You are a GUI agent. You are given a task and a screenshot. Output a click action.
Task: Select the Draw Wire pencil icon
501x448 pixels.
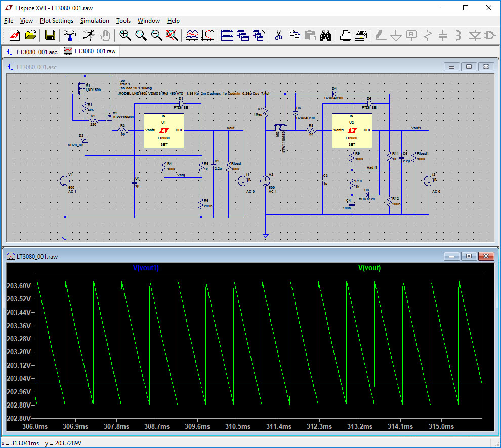[380, 35]
